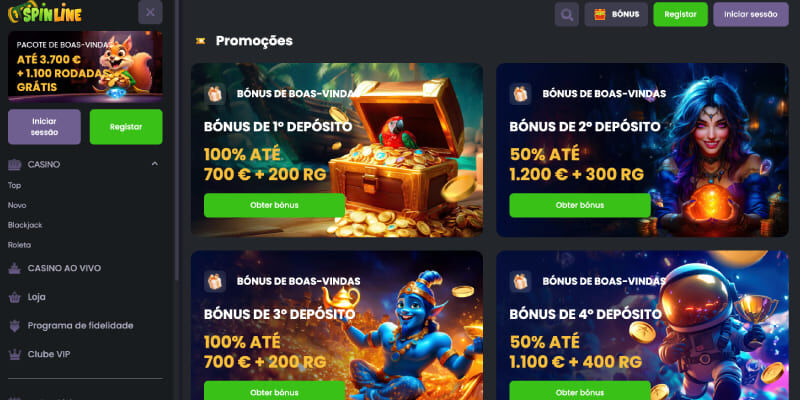800x400 pixels.
Task: Open the Bónus button in header
Action: pos(616,14)
